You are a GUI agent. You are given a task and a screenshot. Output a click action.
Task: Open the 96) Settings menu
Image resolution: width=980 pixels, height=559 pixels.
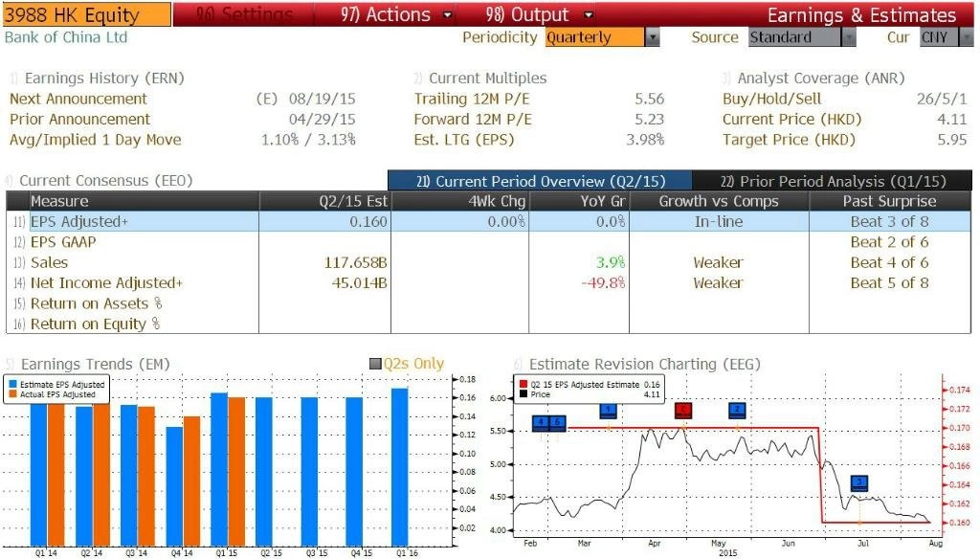tap(244, 14)
